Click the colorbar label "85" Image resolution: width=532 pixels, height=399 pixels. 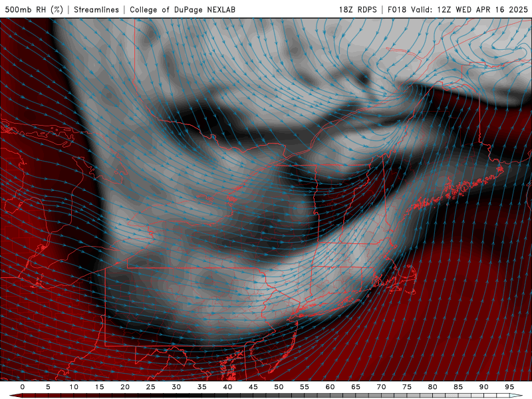click(458, 387)
